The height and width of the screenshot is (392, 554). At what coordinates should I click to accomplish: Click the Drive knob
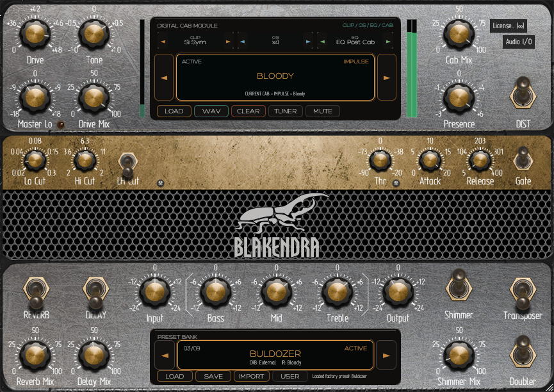pos(35,35)
